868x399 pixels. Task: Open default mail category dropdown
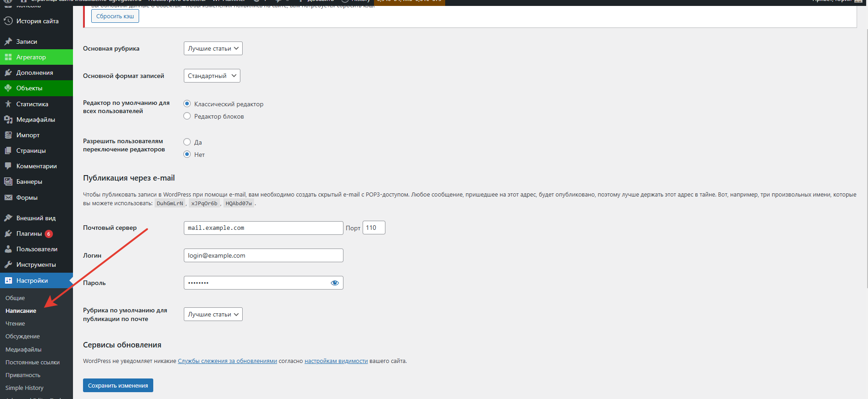213,314
